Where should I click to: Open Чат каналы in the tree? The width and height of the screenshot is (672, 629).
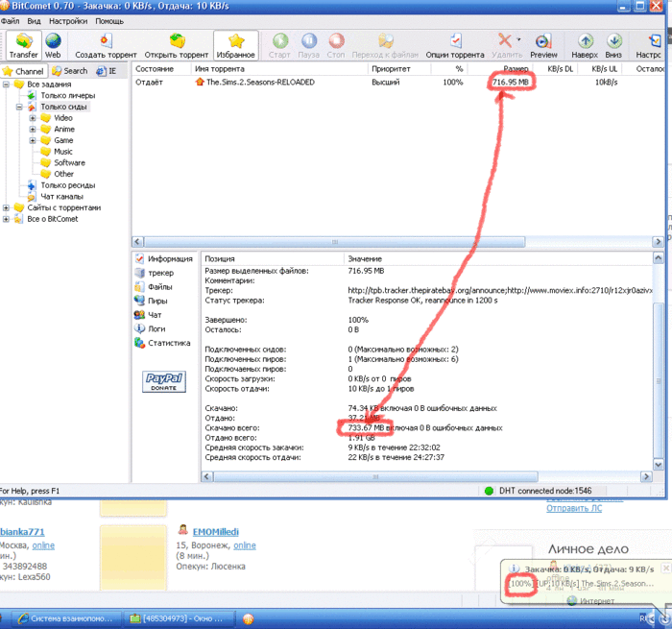point(61,197)
